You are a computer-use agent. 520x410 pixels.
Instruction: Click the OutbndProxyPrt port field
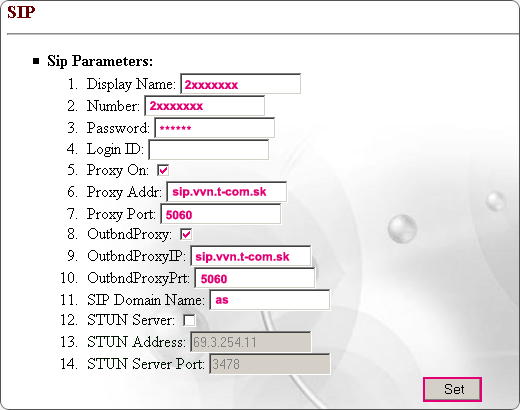pos(255,278)
